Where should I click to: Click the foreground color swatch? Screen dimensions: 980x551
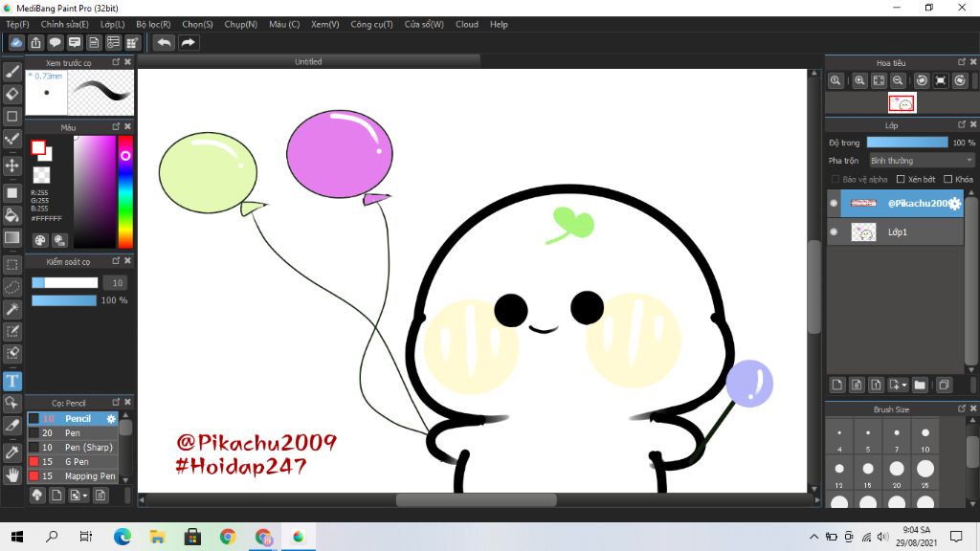pos(38,147)
